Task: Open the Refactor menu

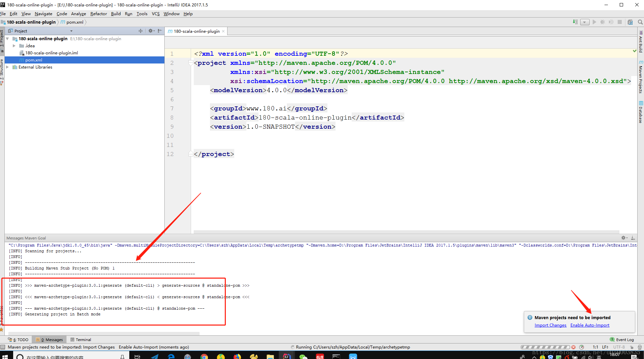Action: 99,14
